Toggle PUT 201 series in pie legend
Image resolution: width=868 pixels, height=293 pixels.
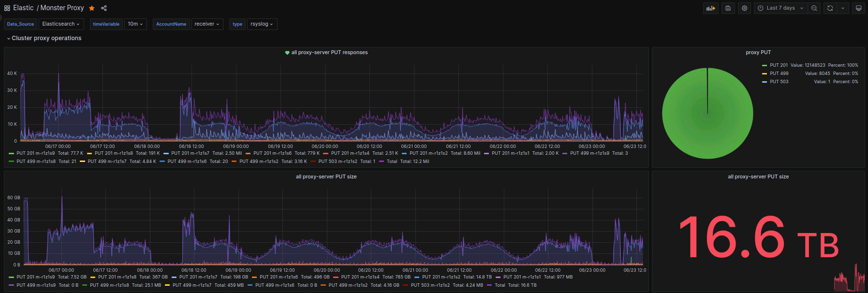[x=779, y=65]
